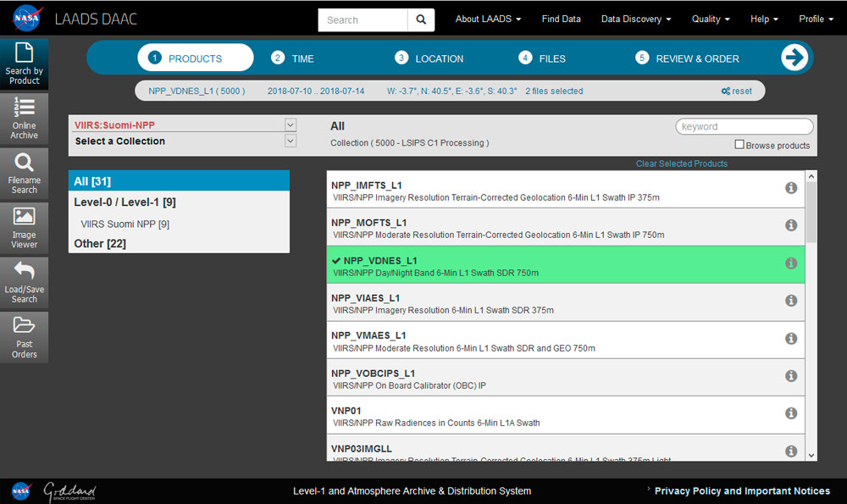Enable the Browse products checkbox
847x504 pixels.
739,144
